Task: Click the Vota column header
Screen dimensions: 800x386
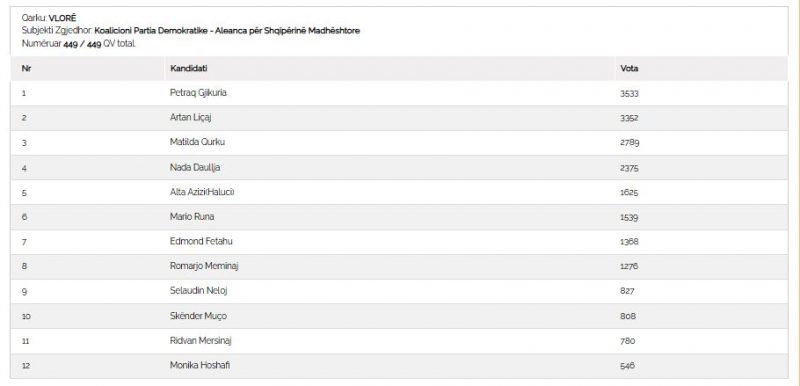Action: [629, 68]
